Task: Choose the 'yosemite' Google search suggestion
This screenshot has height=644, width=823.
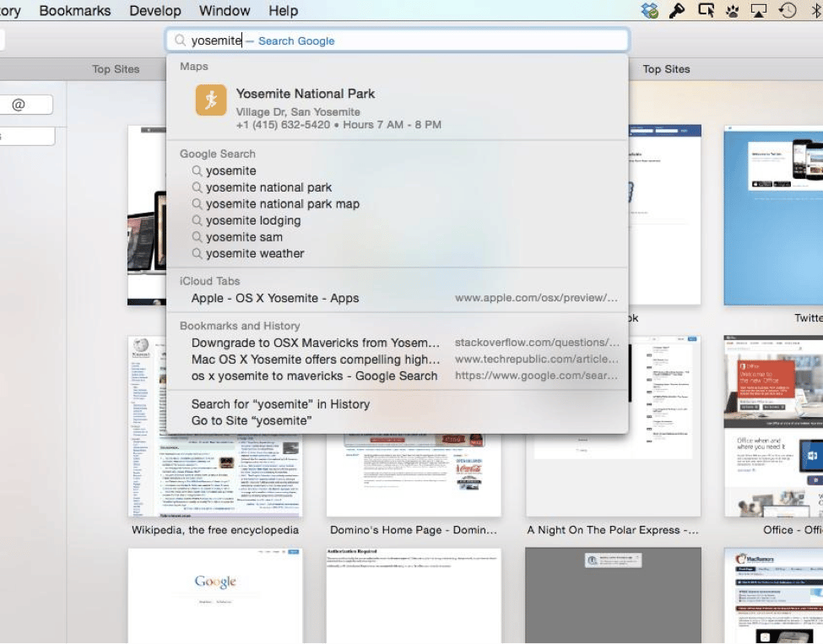Action: (x=398, y=170)
